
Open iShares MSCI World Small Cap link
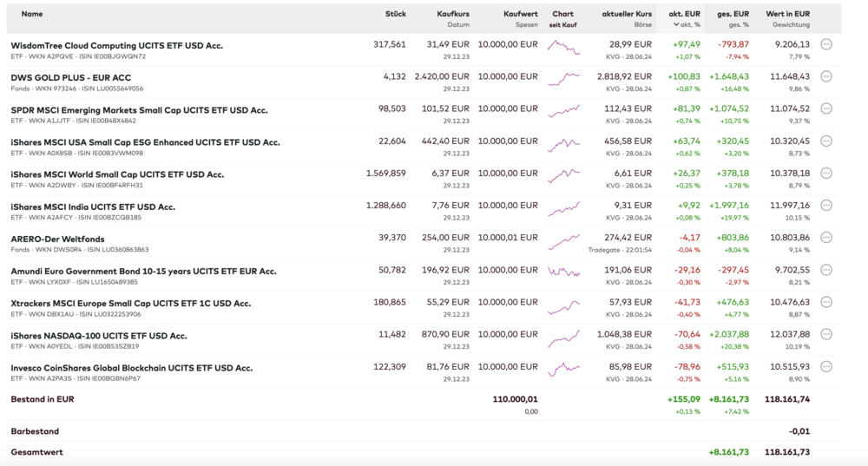(117, 174)
